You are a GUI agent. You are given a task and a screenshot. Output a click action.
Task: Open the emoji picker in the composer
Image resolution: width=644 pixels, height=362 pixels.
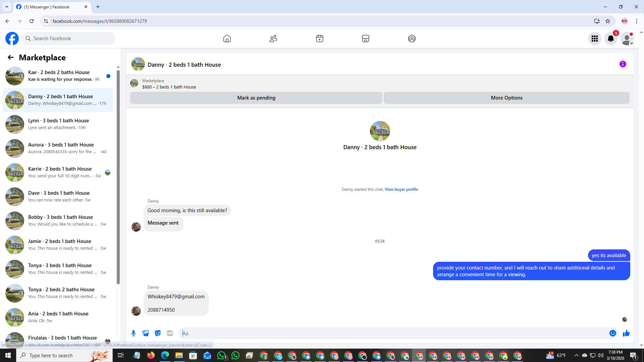point(612,333)
